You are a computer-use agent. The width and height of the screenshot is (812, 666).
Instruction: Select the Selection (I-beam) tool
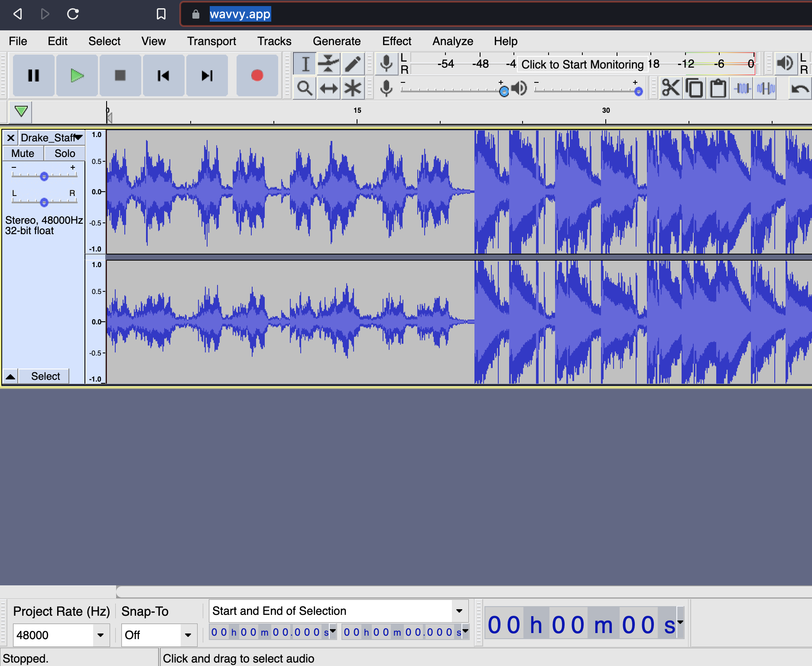pos(305,64)
